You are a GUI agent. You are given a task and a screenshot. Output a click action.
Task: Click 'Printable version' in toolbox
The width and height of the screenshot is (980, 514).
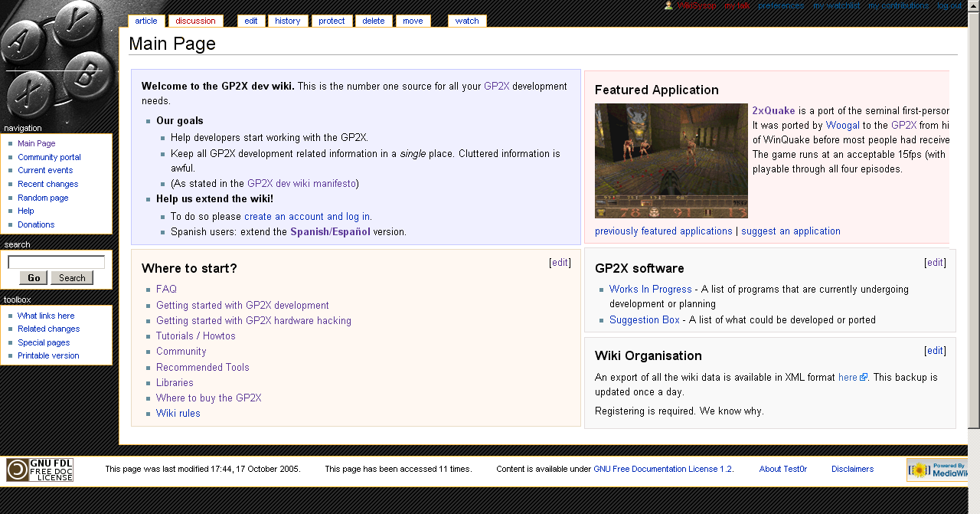click(x=48, y=355)
